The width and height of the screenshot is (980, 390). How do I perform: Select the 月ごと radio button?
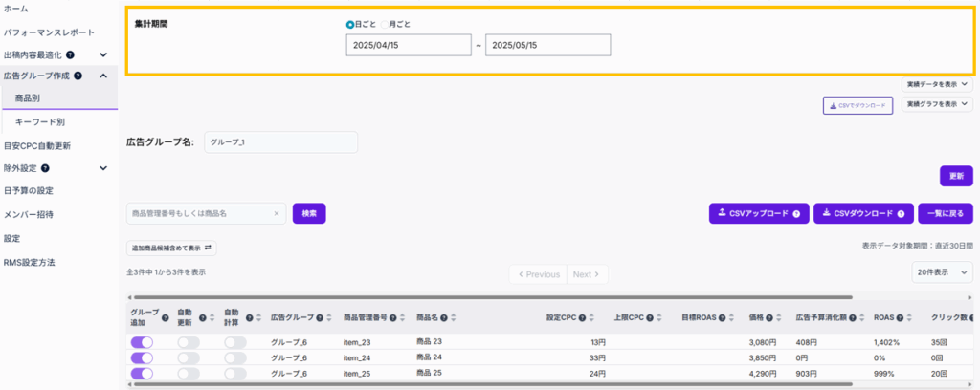384,24
